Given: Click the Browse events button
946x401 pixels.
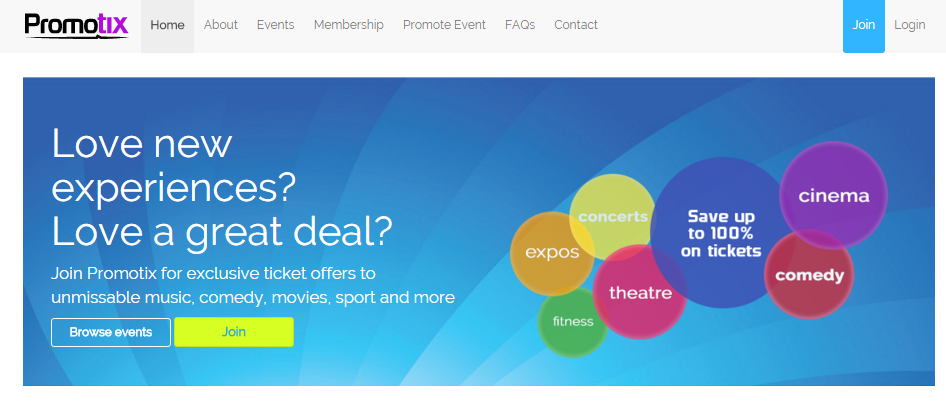Looking at the screenshot, I should (x=111, y=332).
